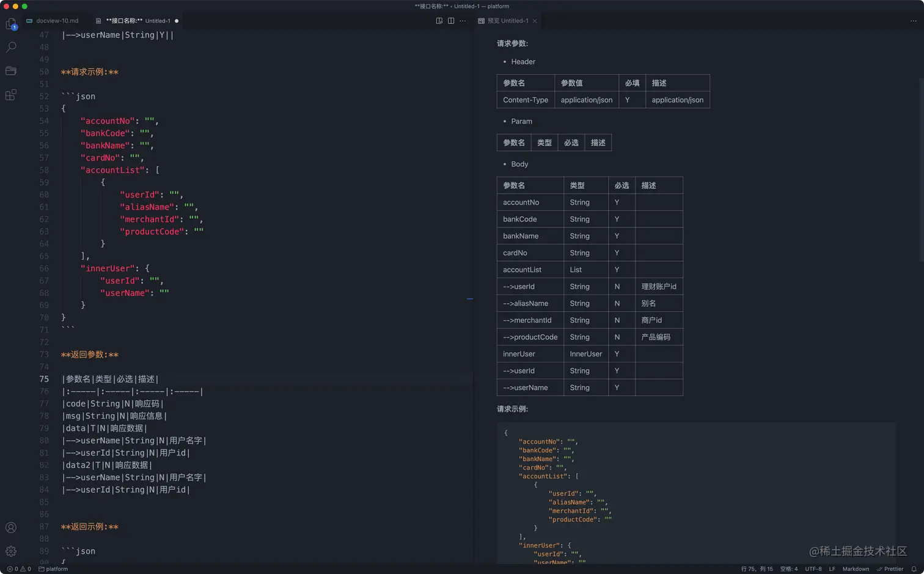Change Markdown language mode in status bar
This screenshot has width=924, height=574.
pyautogui.click(x=856, y=569)
